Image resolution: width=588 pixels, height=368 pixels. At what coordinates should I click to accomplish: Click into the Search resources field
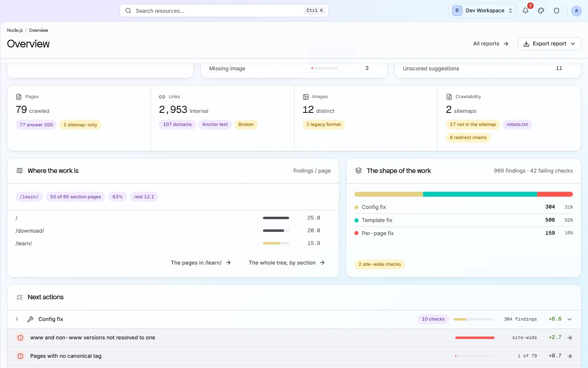point(224,11)
